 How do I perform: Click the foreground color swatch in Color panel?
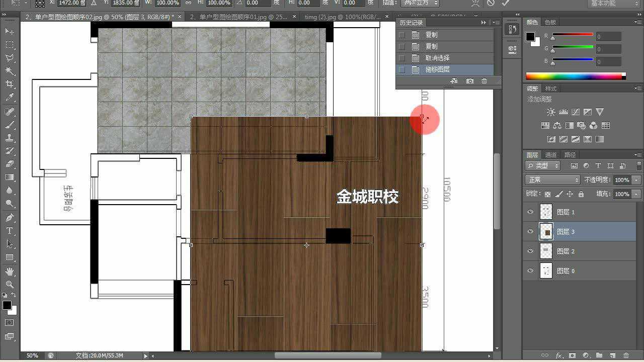click(530, 37)
